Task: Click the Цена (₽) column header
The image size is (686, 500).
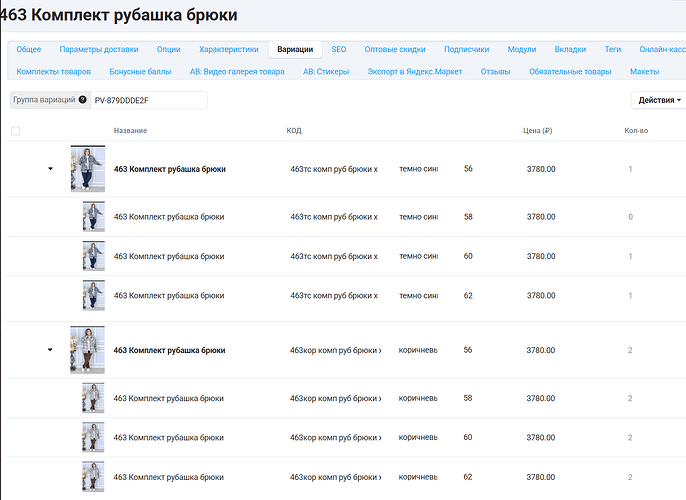Action: coord(538,131)
